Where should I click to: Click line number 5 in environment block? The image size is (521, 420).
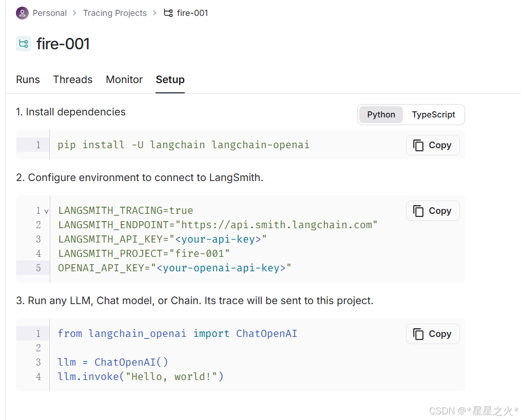38,268
